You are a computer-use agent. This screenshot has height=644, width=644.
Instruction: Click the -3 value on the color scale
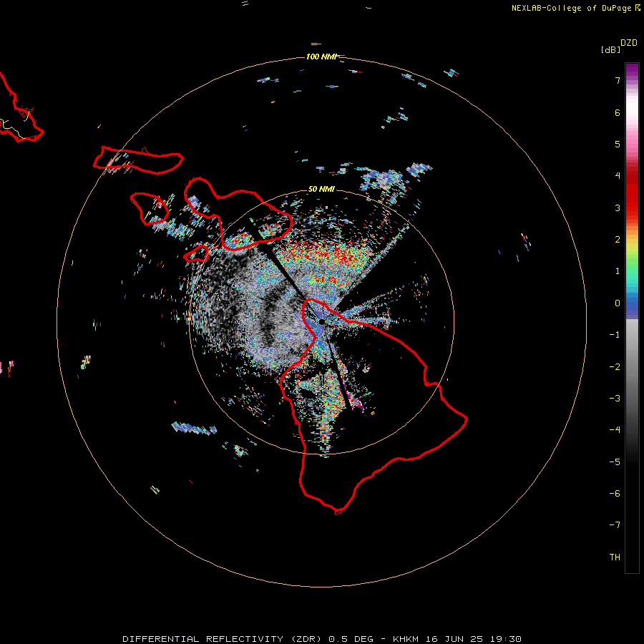tap(615, 399)
